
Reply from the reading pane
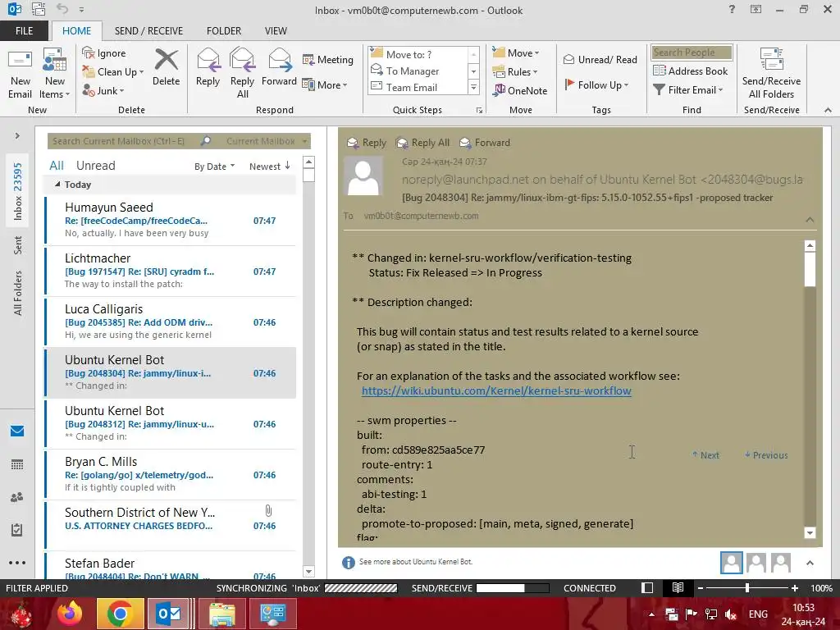point(367,143)
